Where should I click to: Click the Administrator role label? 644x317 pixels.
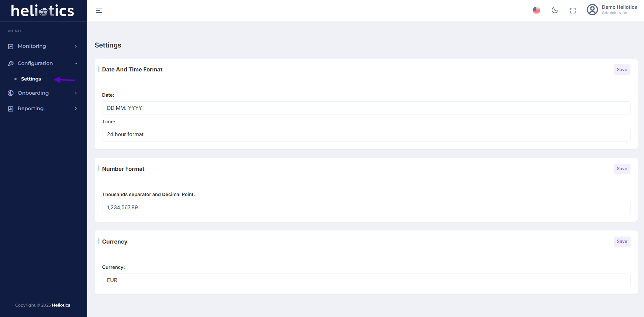pyautogui.click(x=615, y=13)
